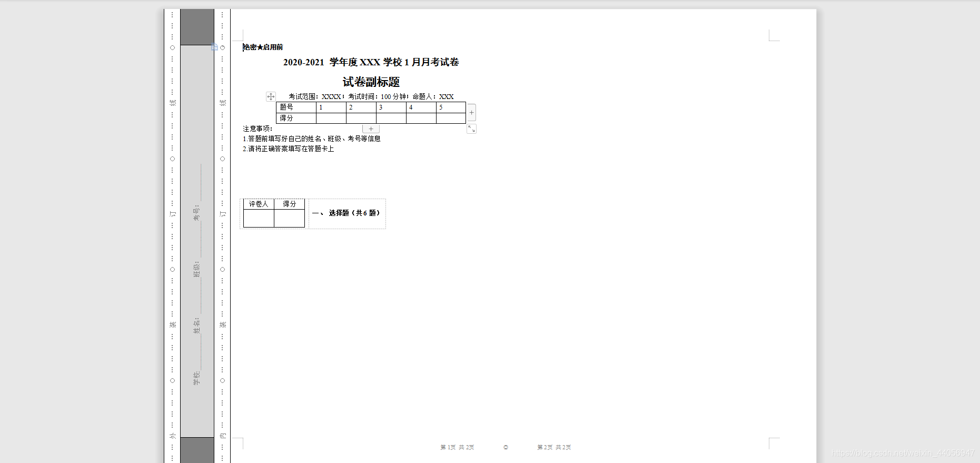The width and height of the screenshot is (980, 463).
Task: Click the empty score cell under column 3
Action: [391, 118]
